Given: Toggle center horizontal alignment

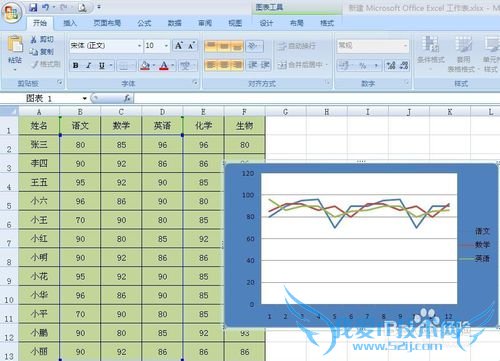Looking at the screenshot, I should [224, 65].
